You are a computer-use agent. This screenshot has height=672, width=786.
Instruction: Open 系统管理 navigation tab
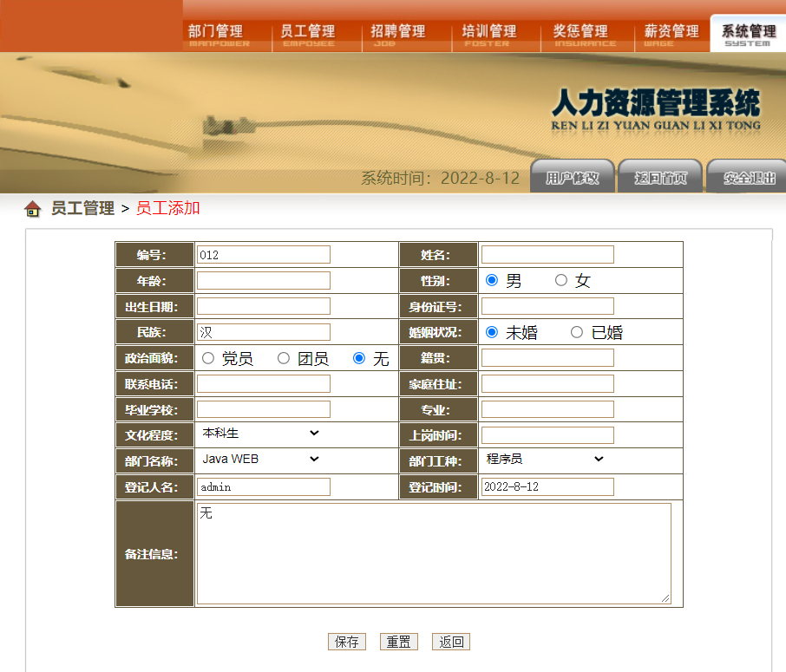click(x=749, y=34)
